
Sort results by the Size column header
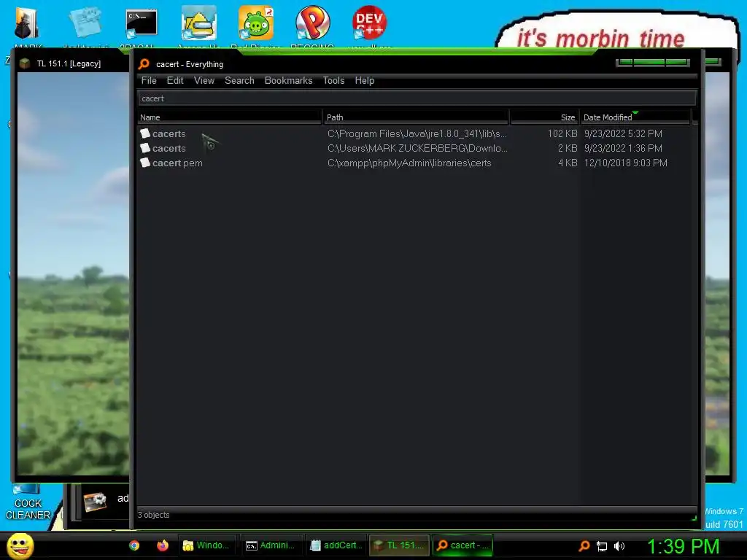[544, 117]
